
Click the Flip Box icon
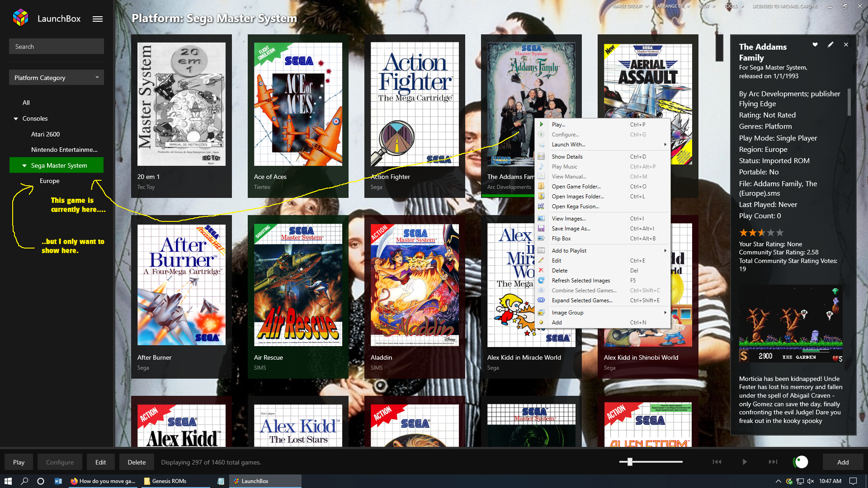click(541, 238)
